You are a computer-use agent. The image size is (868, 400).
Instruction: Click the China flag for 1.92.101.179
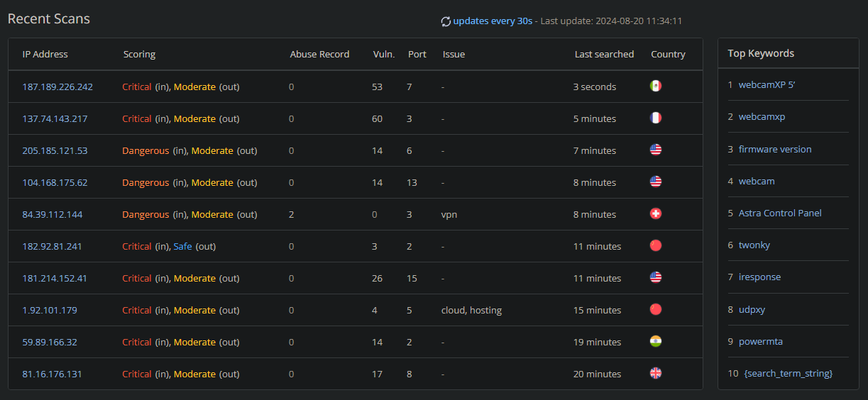click(656, 310)
